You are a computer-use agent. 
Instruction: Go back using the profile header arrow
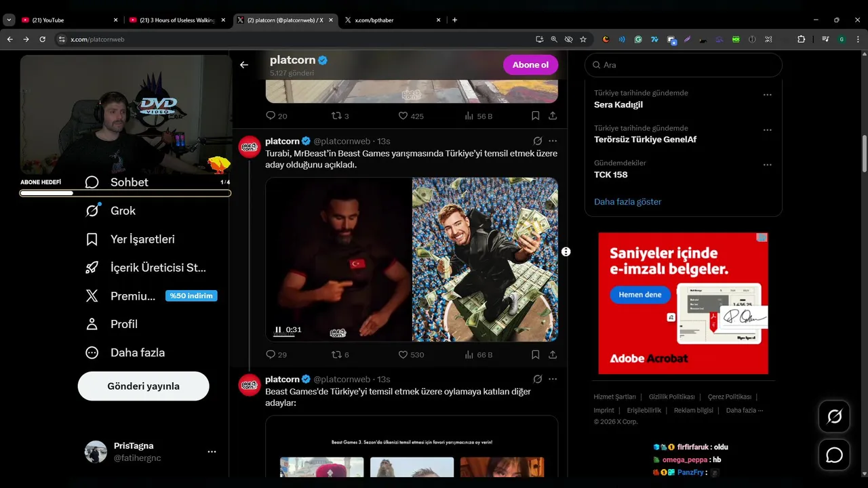pos(244,65)
